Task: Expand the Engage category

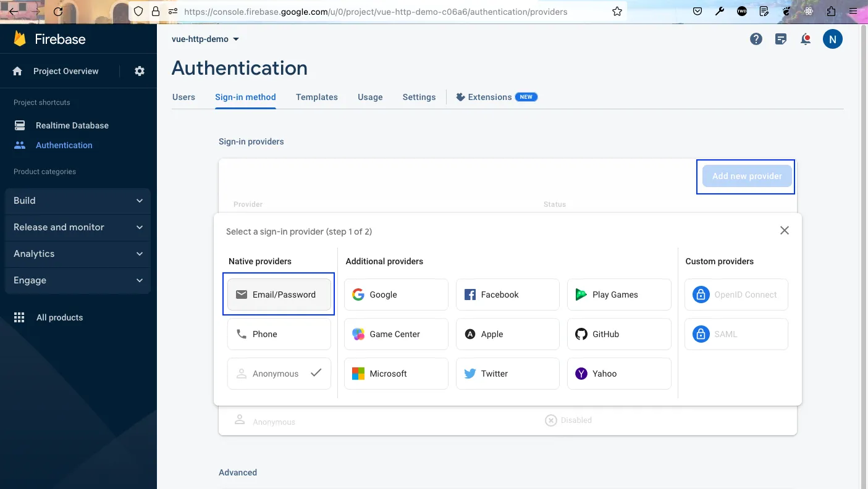Action: [78, 280]
